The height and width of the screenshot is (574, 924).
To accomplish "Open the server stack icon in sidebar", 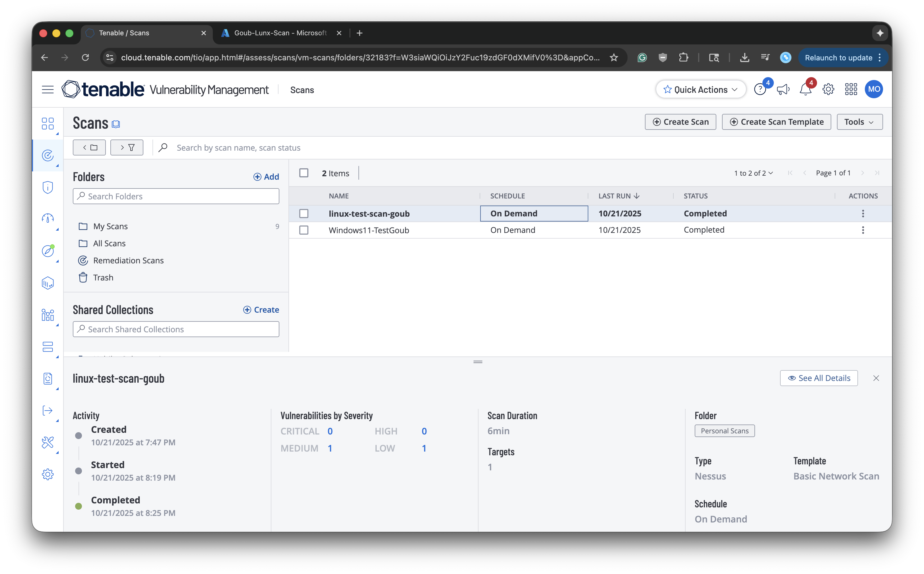I will point(48,347).
